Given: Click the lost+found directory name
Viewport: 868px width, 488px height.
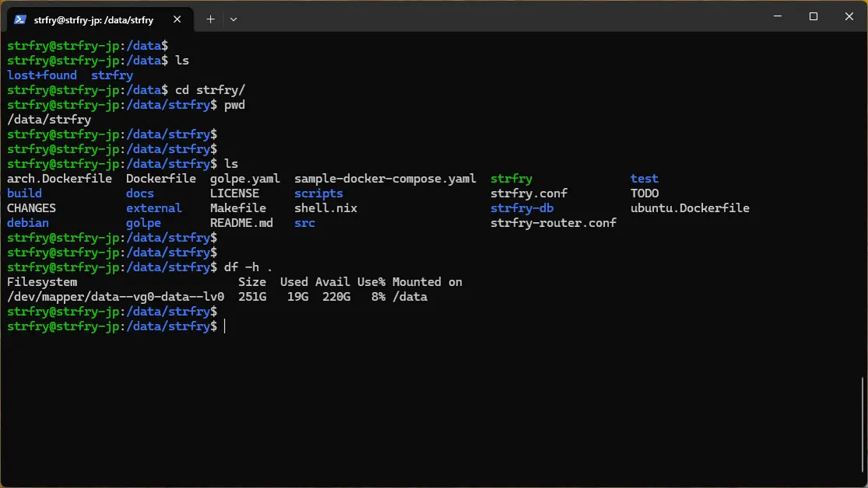Looking at the screenshot, I should click(42, 75).
